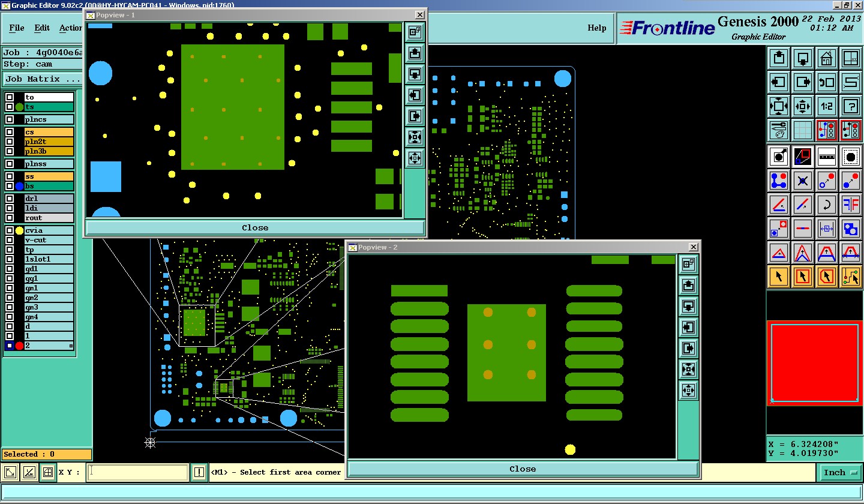Select the layer named v-cut

(49, 240)
